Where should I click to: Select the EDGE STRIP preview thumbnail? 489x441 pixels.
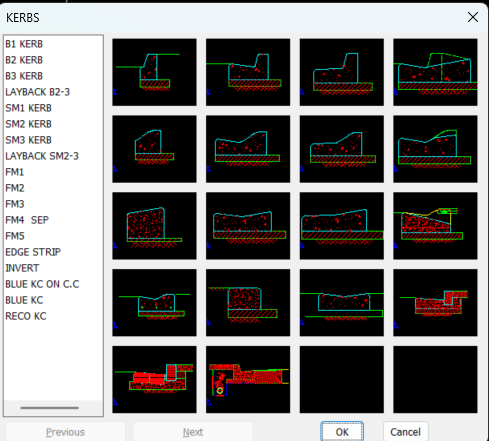(248, 303)
